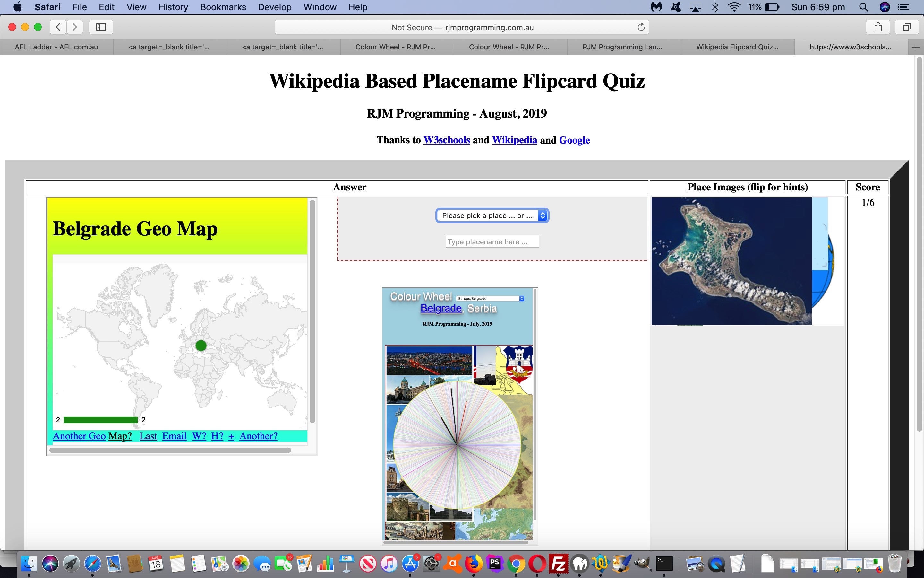Add a new Safari tab
The image size is (924, 578).
click(x=916, y=47)
